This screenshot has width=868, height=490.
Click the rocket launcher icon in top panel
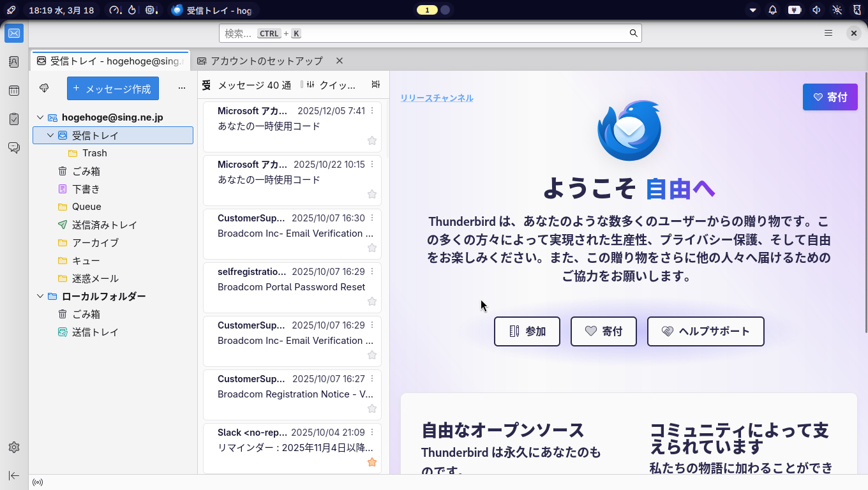click(x=11, y=10)
